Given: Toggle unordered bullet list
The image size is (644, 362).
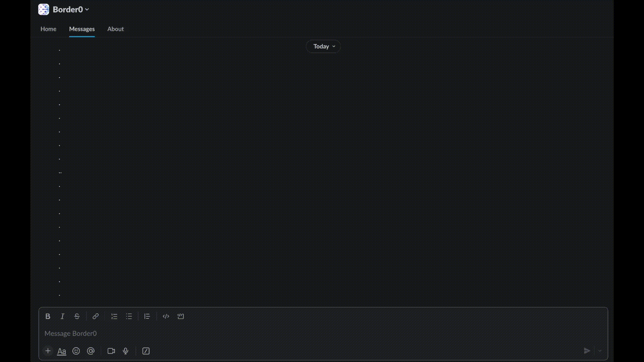Looking at the screenshot, I should (x=129, y=316).
